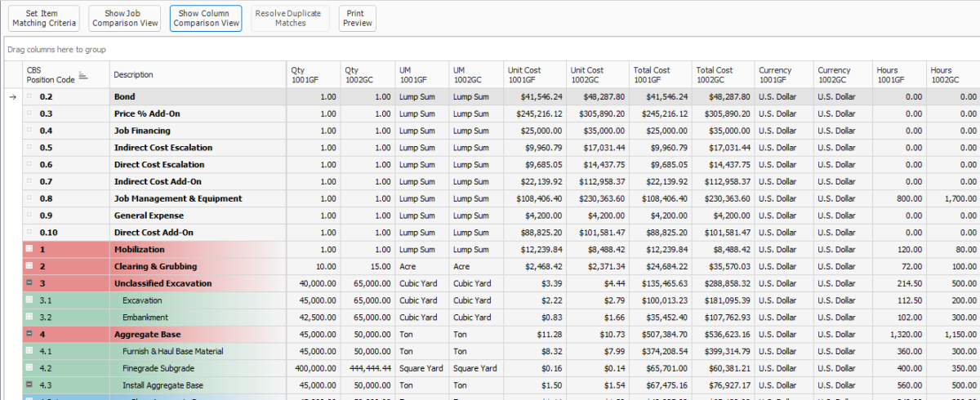Image resolution: width=980 pixels, height=400 pixels.
Task: Click the node box beside Excavation row 3.1
Action: click(x=29, y=300)
